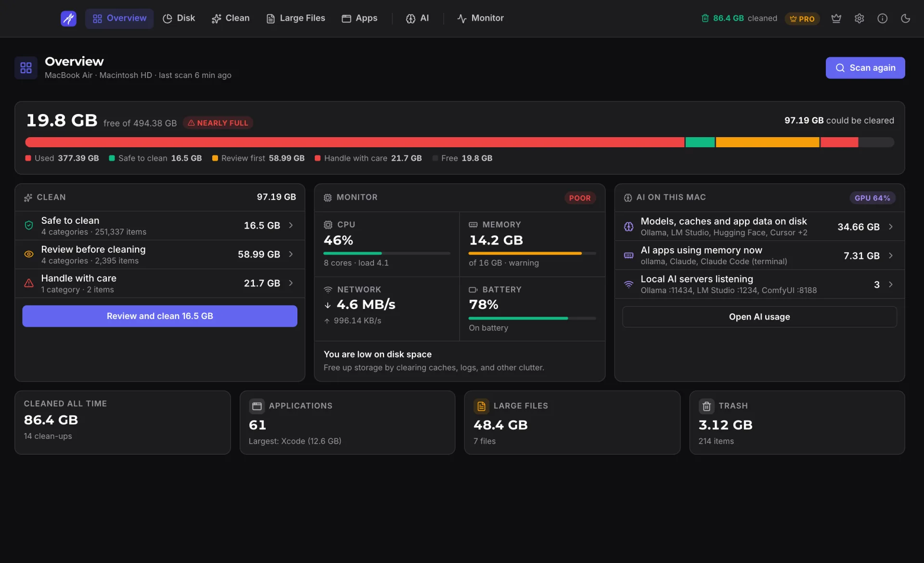
Task: Click the Scan again button
Action: (865, 68)
